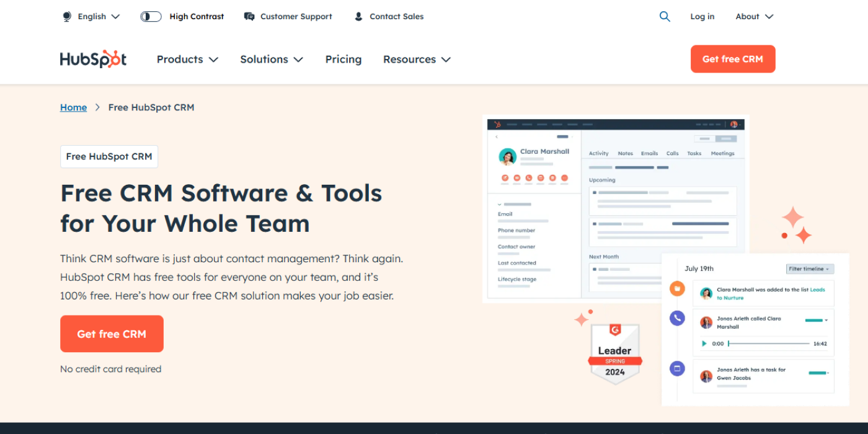Screen dimensions: 868x434
Task: Open the Filter timeline dropdown
Action: point(810,269)
